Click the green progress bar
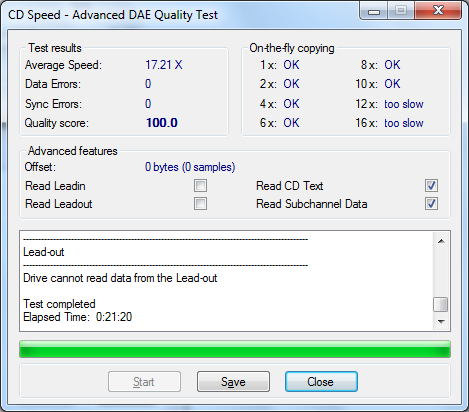Viewport: 469px width, 412px height. 235,349
